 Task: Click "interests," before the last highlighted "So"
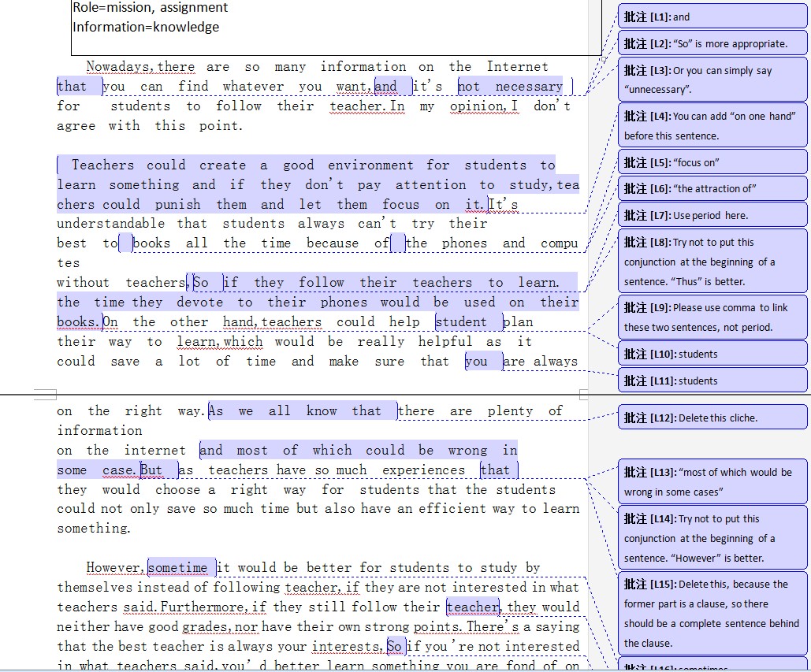pos(347,646)
